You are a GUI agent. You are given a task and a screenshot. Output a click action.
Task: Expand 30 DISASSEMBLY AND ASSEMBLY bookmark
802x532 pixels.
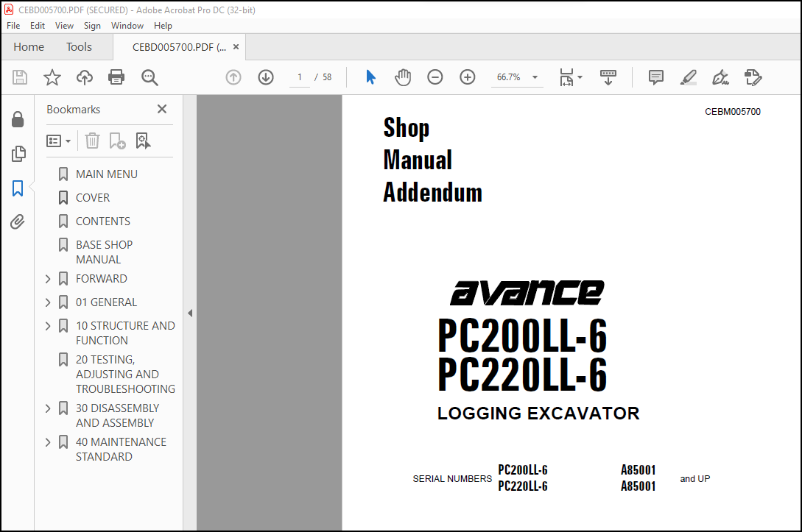click(x=48, y=408)
